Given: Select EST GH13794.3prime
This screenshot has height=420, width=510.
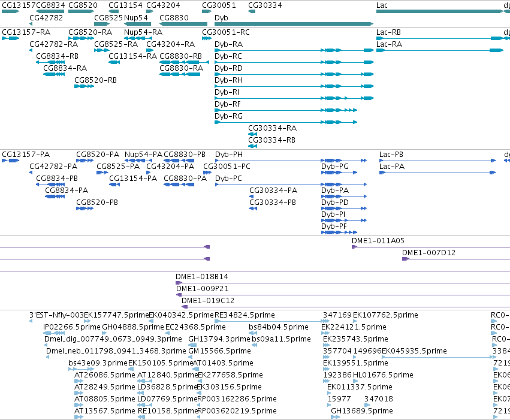Looking at the screenshot, I should pyautogui.click(x=219, y=339).
